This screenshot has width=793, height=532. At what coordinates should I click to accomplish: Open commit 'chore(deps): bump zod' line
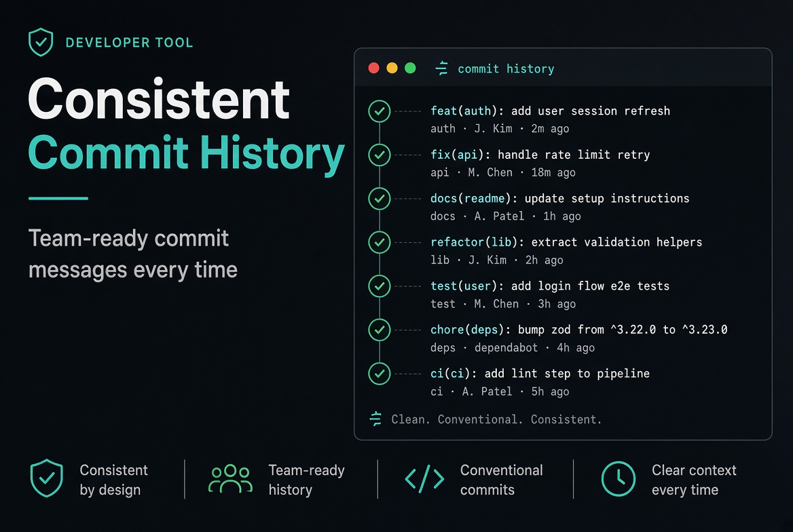point(579,330)
